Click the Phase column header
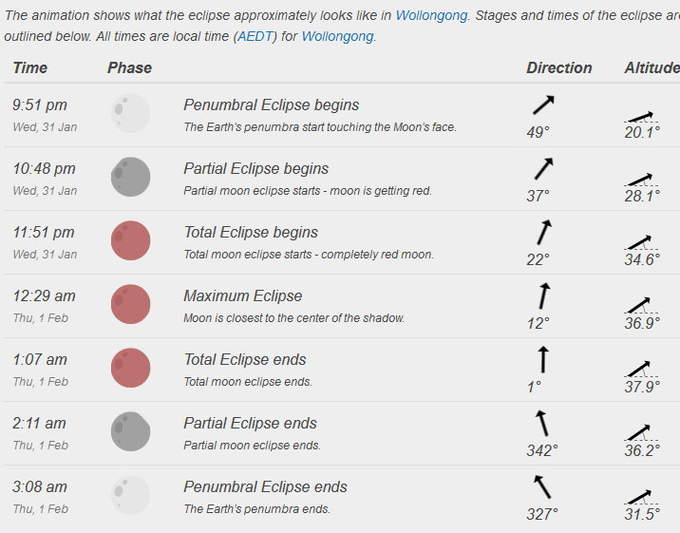 point(130,68)
